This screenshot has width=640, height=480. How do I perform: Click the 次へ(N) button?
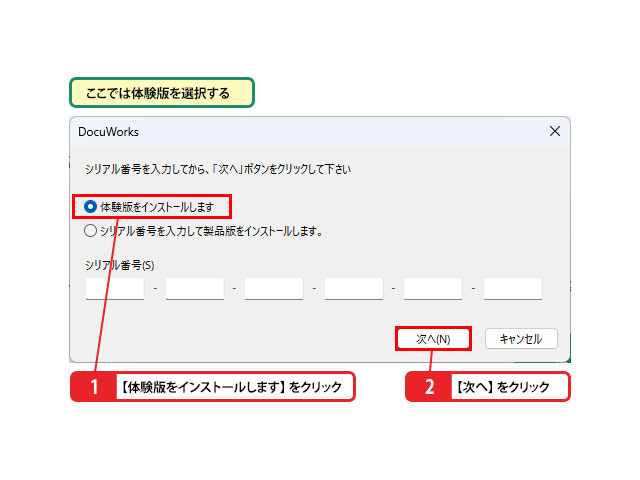click(x=433, y=339)
